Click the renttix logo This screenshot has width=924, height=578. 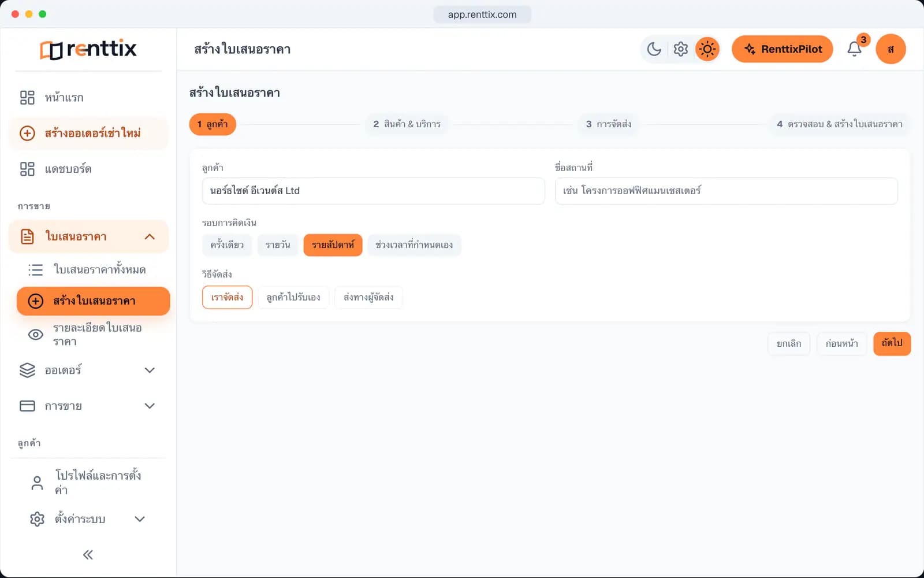click(88, 49)
